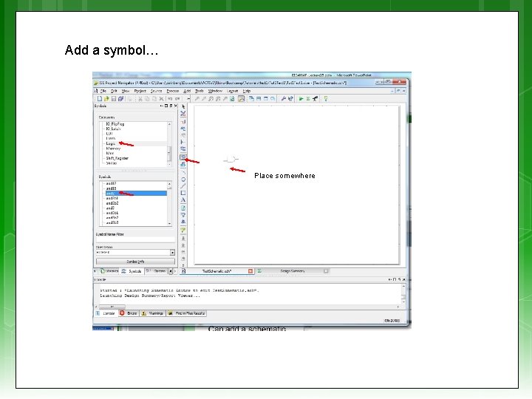The width and height of the screenshot is (532, 399).
Task: Open the Tools menu
Action: click(199, 91)
